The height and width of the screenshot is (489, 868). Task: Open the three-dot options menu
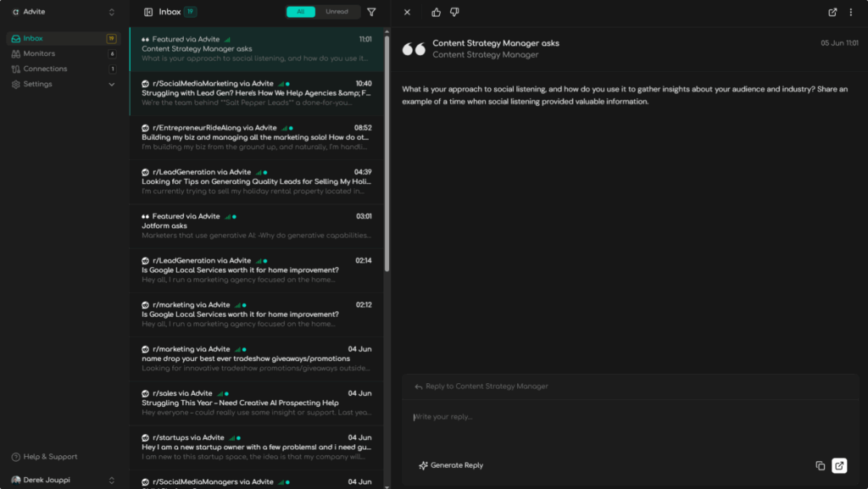pos(850,12)
